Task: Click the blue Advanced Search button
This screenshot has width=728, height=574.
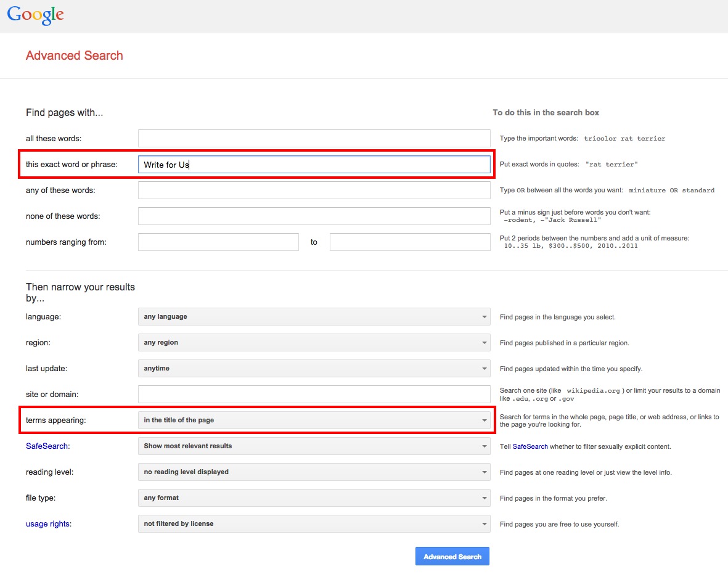Action: 452,557
